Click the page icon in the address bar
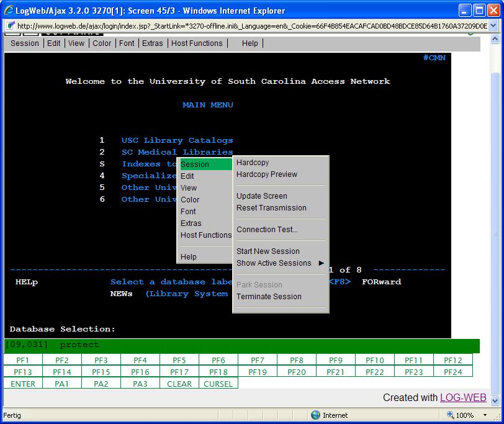The width and height of the screenshot is (504, 424). pos(11,25)
